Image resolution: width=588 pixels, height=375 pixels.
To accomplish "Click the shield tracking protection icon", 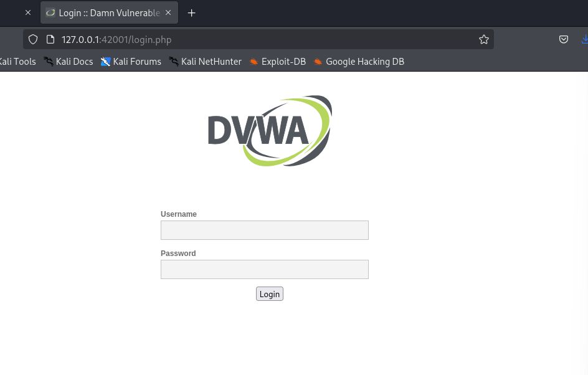I will [x=33, y=39].
